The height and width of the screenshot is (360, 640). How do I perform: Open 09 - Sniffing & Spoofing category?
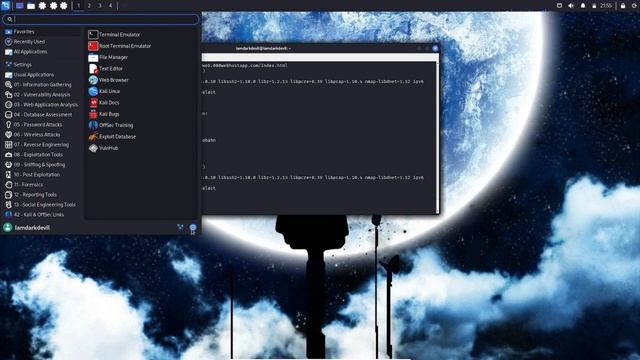point(42,164)
